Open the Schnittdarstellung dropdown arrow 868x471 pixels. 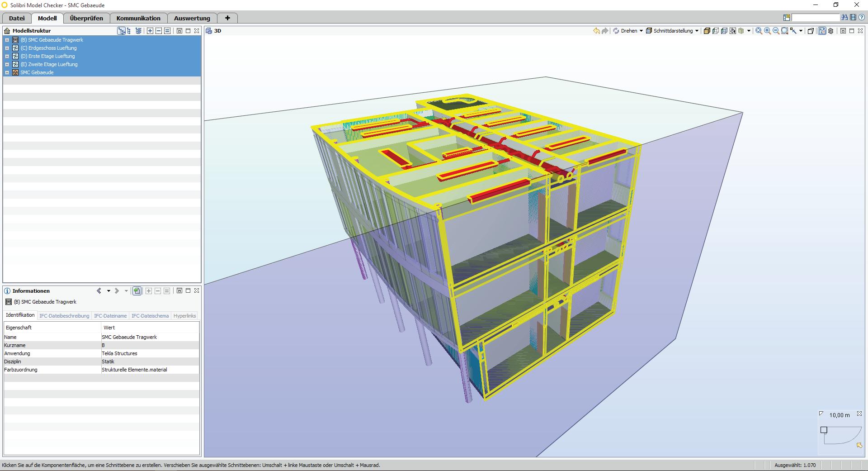click(x=697, y=31)
